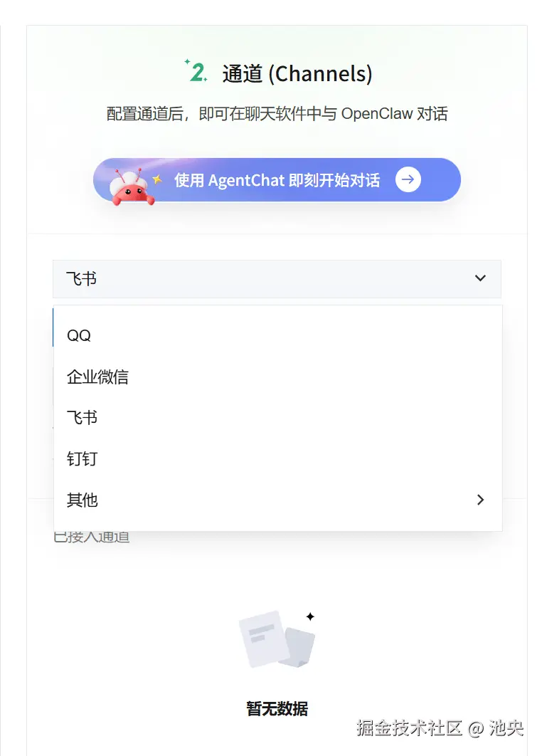Viewport: 542px width, 756px height.
Task: Select QQ from the channel list
Action: (277, 335)
